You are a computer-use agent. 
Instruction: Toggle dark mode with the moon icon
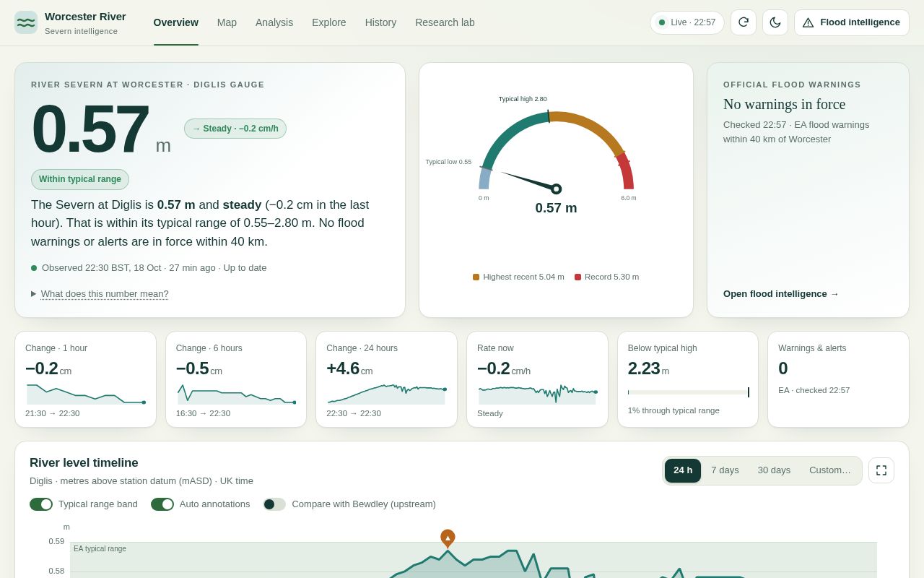point(775,22)
